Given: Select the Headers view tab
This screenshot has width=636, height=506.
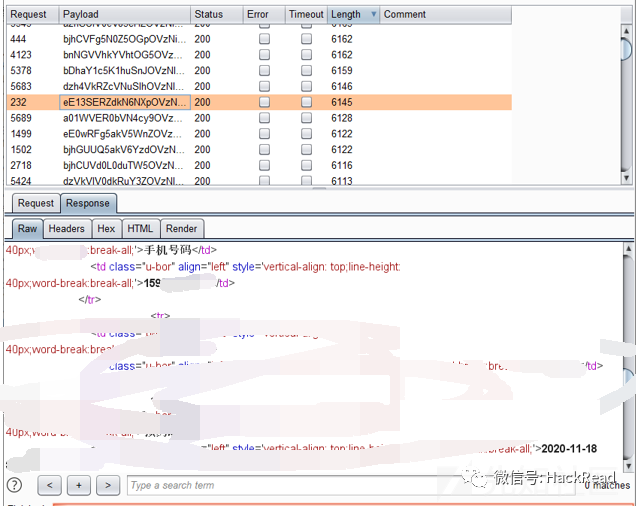Looking at the screenshot, I should point(67,228).
